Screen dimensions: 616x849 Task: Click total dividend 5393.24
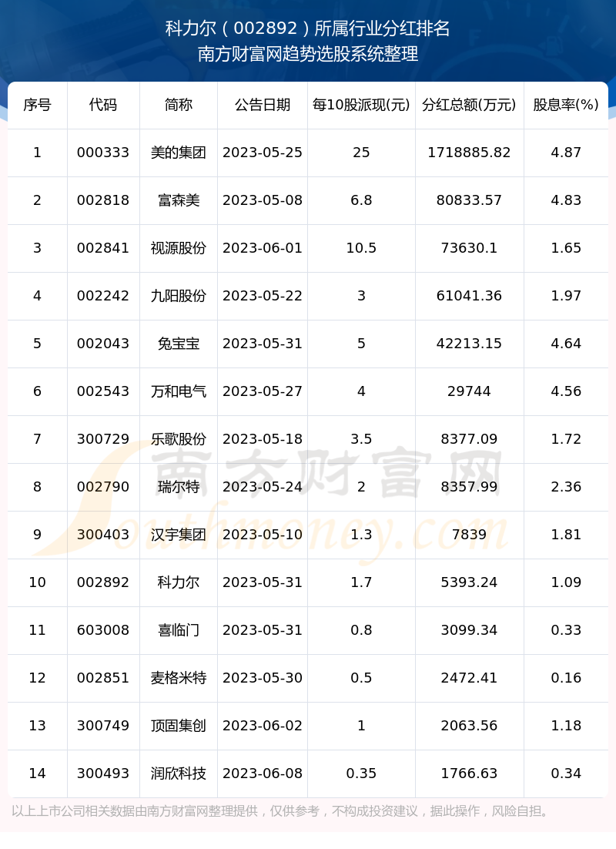coord(469,582)
